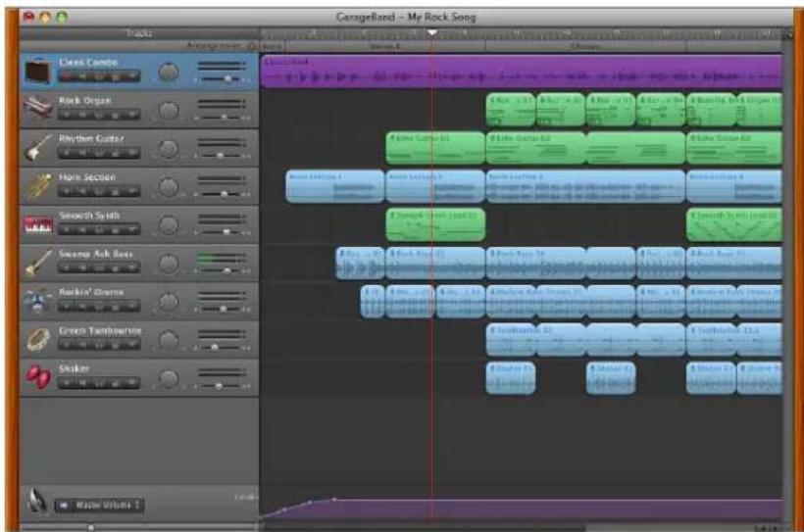Expand automation on the Horn Section track
The height and width of the screenshot is (532, 804).
(132, 192)
